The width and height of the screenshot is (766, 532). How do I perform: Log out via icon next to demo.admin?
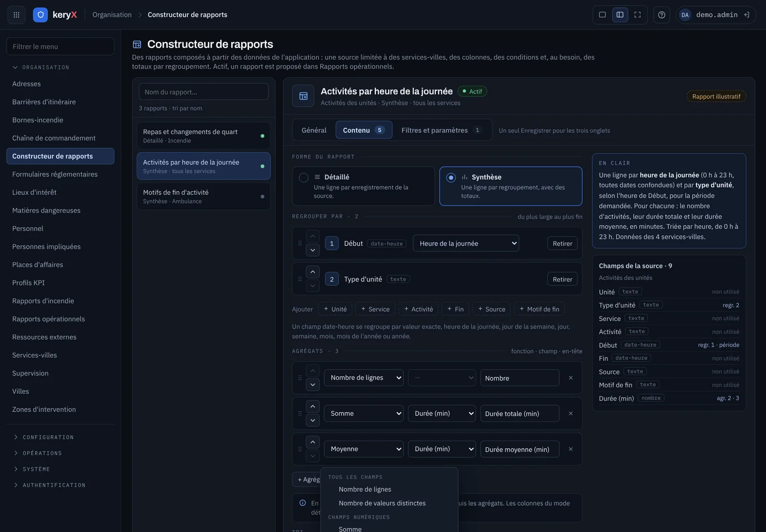click(x=747, y=15)
